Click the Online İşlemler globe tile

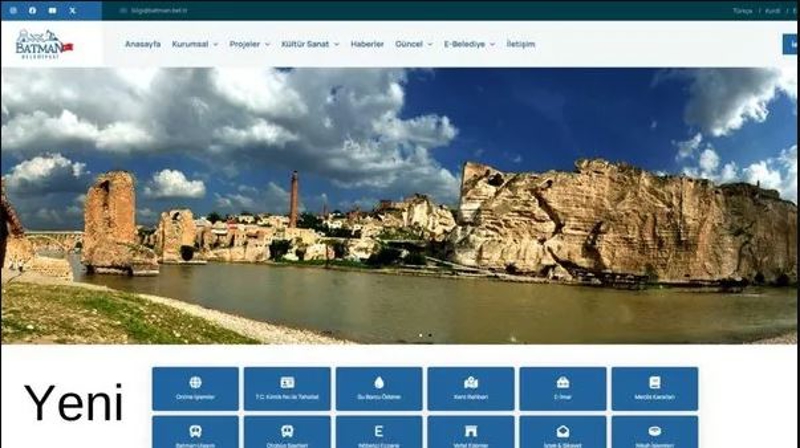(195, 388)
